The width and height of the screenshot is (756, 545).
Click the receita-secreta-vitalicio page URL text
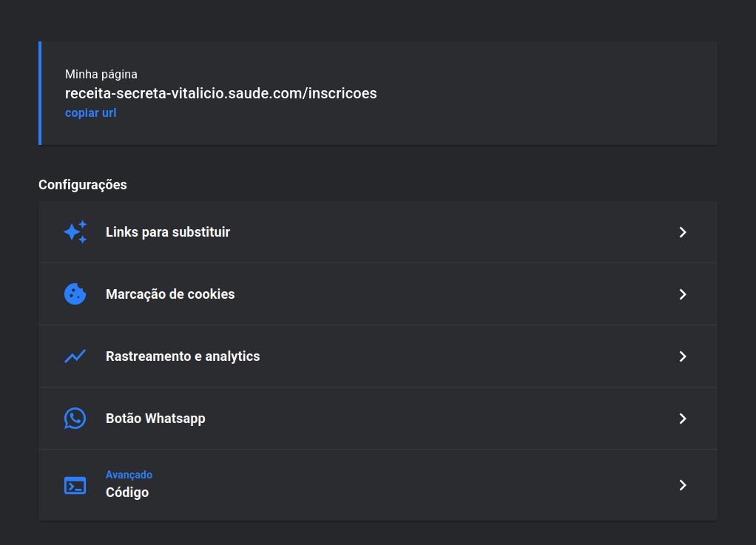click(x=221, y=94)
